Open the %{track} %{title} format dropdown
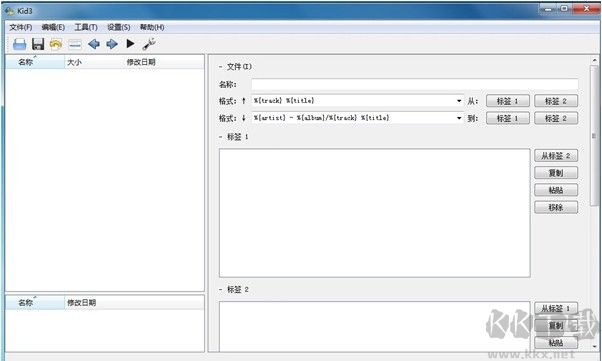This screenshot has height=361, width=602. [x=459, y=101]
